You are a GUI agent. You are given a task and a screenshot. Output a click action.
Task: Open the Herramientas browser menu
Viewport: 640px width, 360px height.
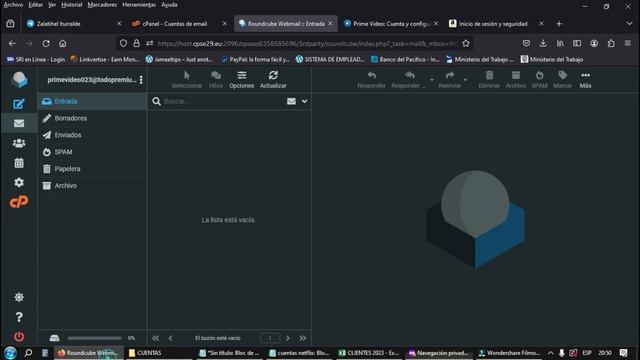139,5
